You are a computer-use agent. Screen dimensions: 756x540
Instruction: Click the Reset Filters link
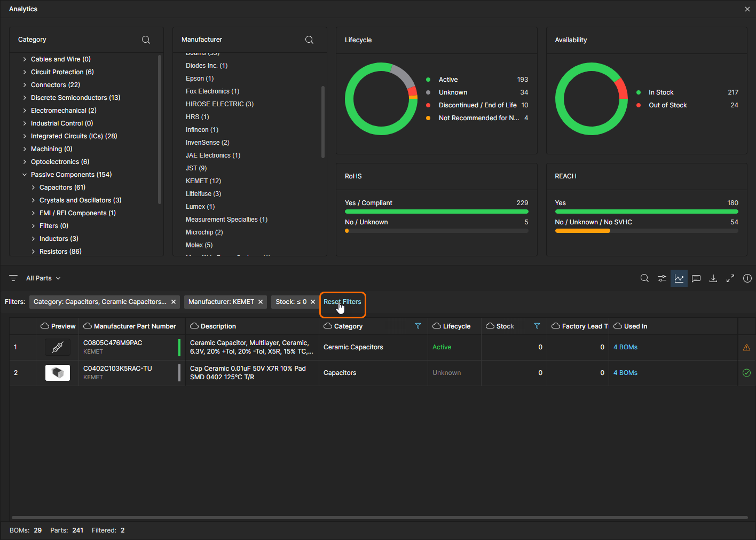tap(342, 302)
